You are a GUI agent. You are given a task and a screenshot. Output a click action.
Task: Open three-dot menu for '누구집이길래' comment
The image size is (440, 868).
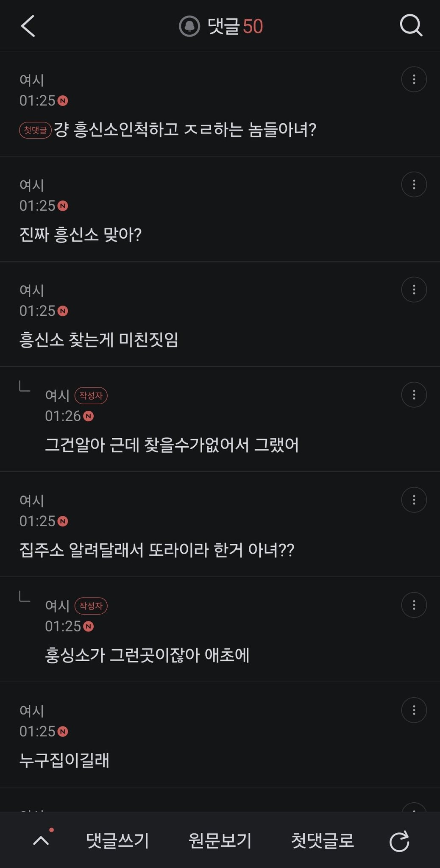(x=414, y=710)
